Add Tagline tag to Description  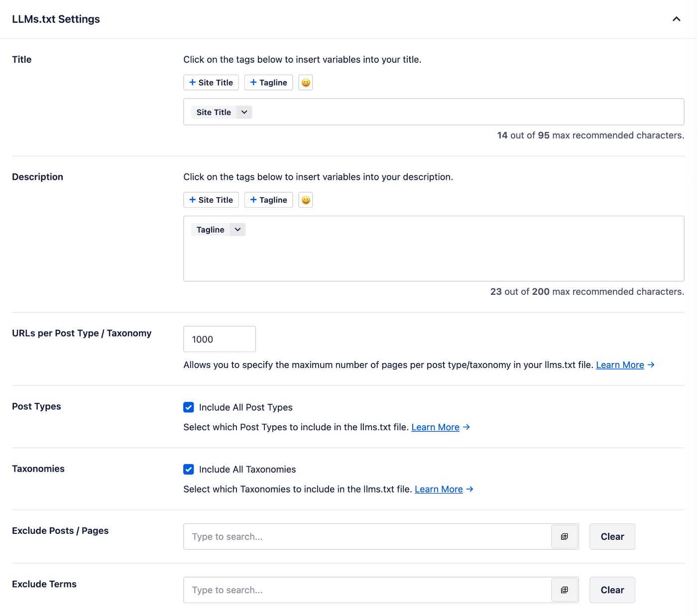(268, 200)
